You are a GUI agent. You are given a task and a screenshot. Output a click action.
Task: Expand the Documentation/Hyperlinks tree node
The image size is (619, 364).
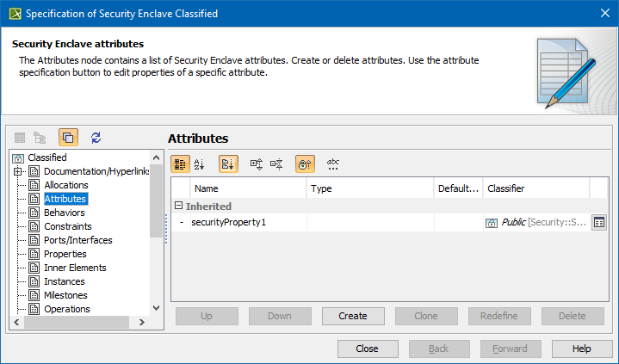click(x=18, y=171)
